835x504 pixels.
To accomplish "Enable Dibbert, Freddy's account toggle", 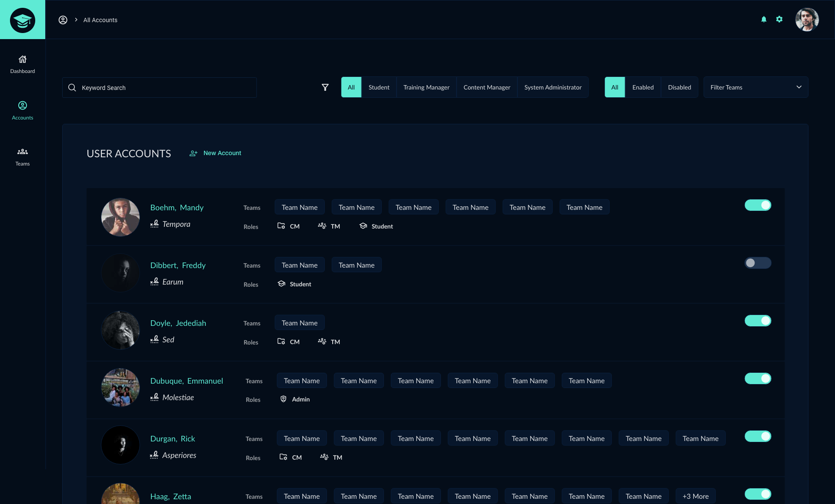I will (x=758, y=263).
